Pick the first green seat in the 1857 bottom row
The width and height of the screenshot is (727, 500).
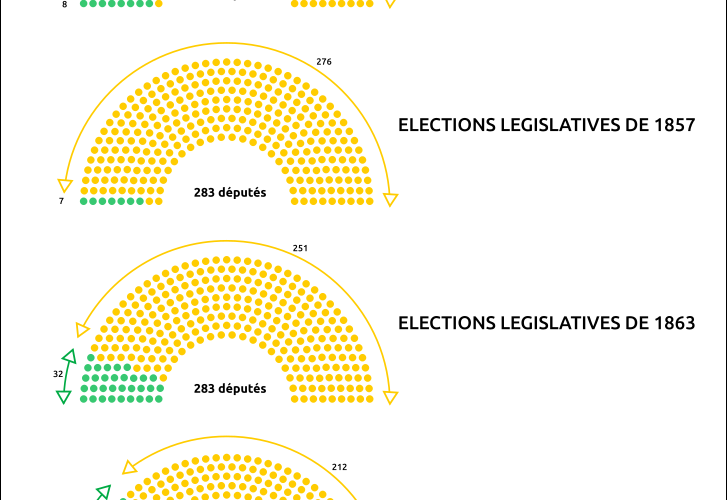(84, 201)
